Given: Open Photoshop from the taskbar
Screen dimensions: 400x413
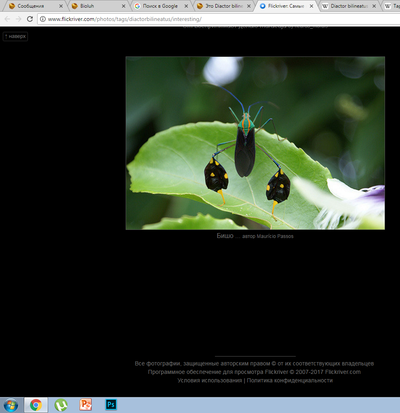Looking at the screenshot, I should (111, 405).
